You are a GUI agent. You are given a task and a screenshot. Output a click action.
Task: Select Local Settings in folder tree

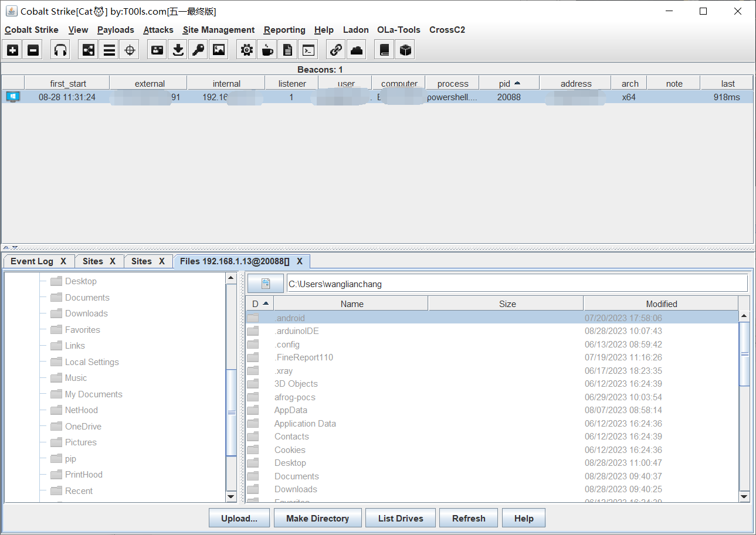pyautogui.click(x=92, y=362)
